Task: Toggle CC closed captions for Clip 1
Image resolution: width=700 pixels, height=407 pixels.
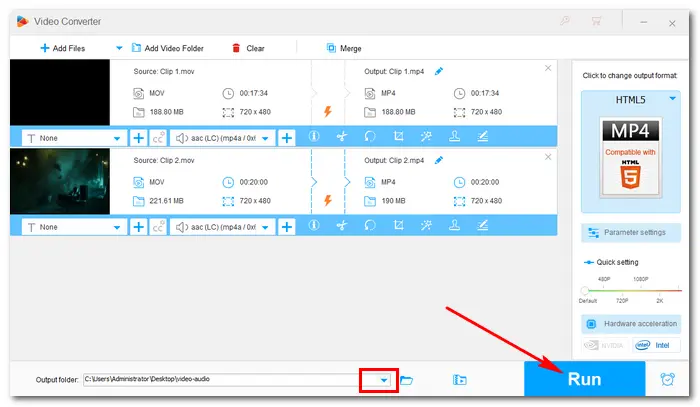Action: tap(158, 138)
